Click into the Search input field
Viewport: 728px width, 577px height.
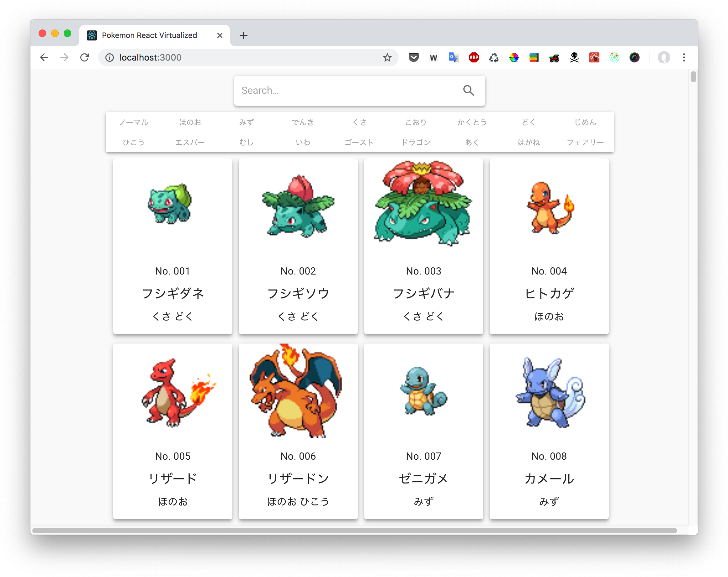(348, 91)
